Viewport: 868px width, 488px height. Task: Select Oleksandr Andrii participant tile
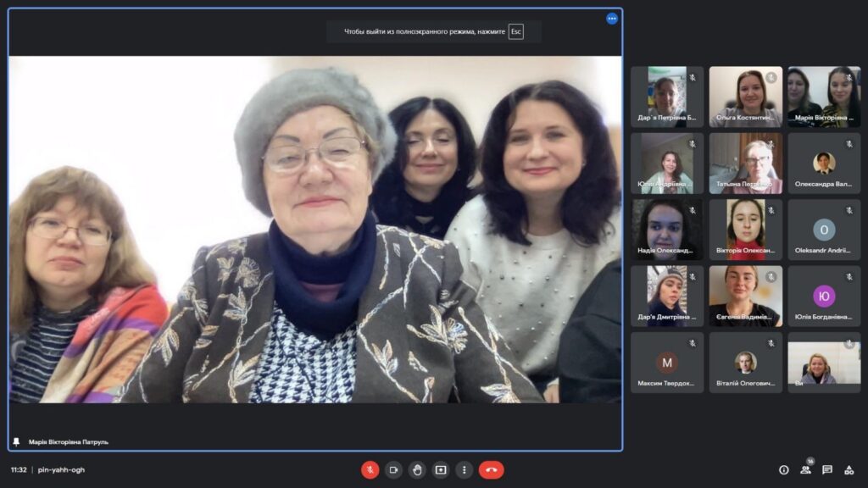coord(824,230)
